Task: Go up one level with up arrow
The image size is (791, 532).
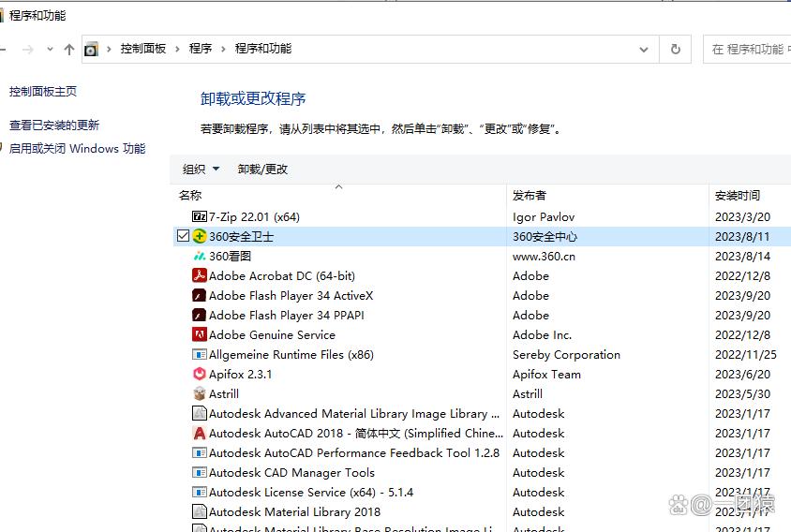Action: coord(69,49)
